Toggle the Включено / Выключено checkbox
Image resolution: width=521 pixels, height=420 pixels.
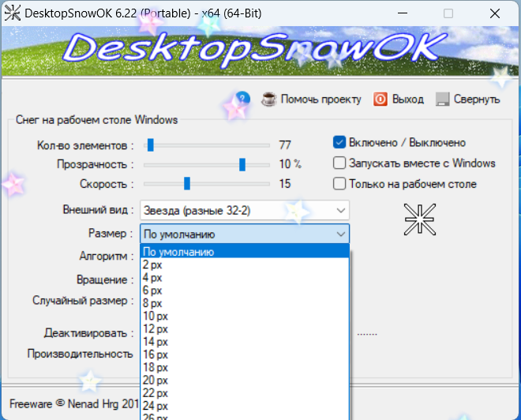click(x=339, y=142)
